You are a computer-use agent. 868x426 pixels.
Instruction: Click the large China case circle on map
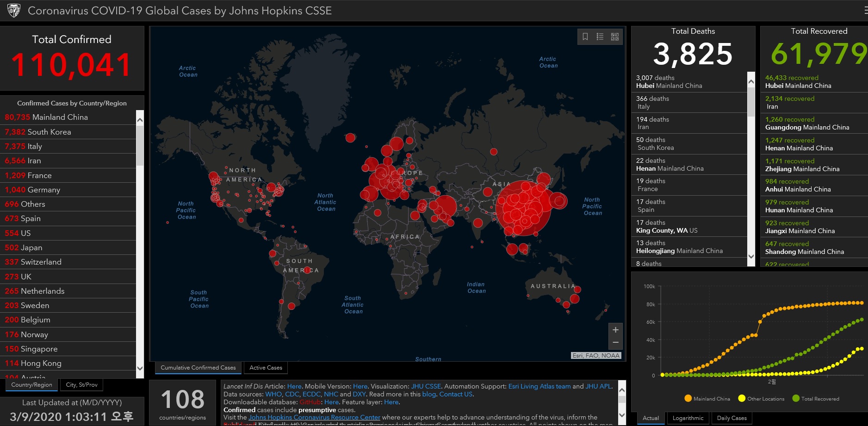click(x=524, y=208)
